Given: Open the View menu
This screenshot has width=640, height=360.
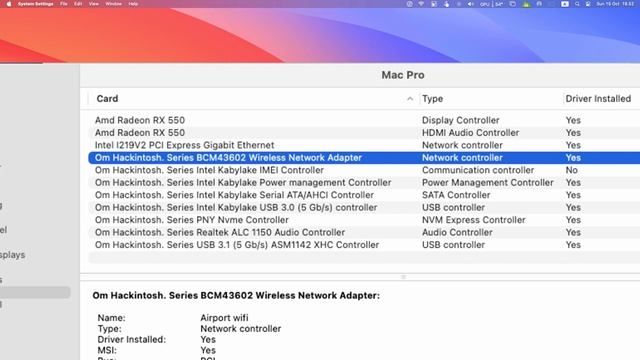Looking at the screenshot, I should (93, 4).
